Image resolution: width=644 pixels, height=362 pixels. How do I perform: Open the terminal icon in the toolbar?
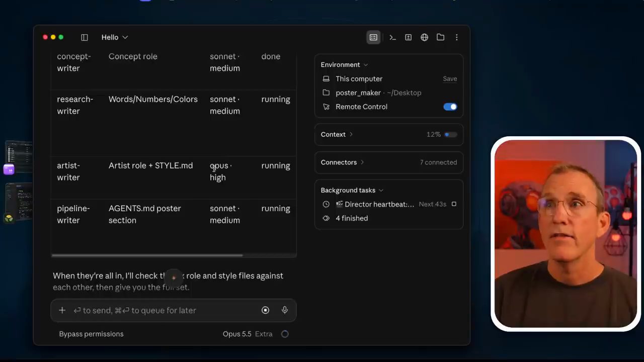pyautogui.click(x=392, y=37)
